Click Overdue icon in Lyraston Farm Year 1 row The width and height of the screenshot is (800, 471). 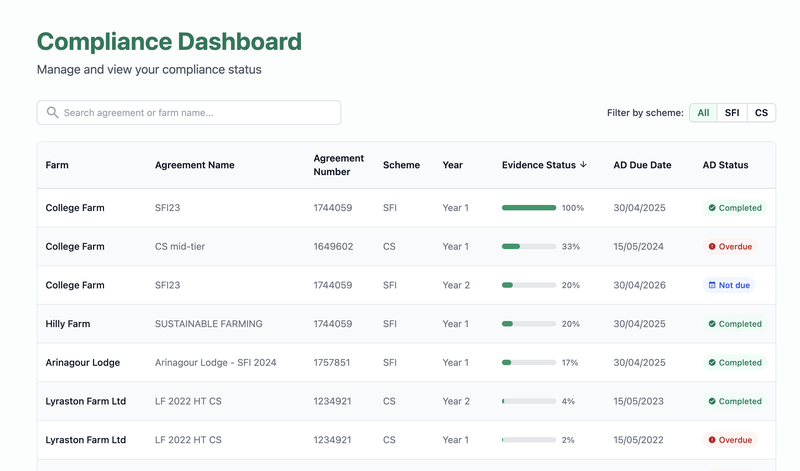pyautogui.click(x=712, y=440)
